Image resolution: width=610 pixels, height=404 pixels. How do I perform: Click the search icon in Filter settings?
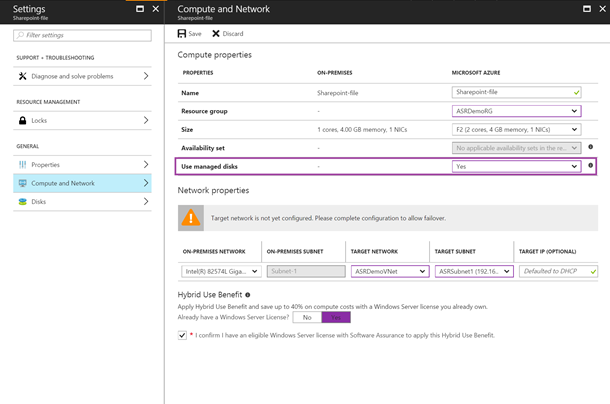[x=20, y=35]
